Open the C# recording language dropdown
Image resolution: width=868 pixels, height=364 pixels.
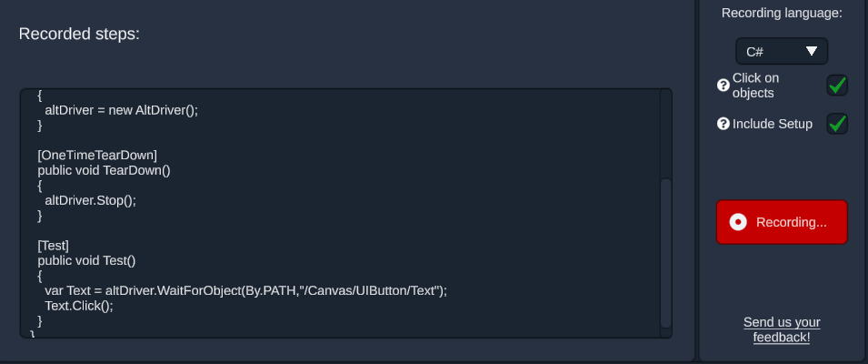[782, 52]
